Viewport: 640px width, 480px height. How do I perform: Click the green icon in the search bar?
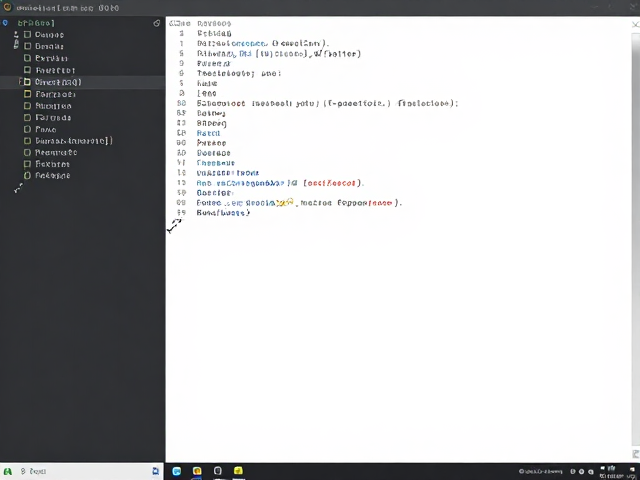point(8,471)
